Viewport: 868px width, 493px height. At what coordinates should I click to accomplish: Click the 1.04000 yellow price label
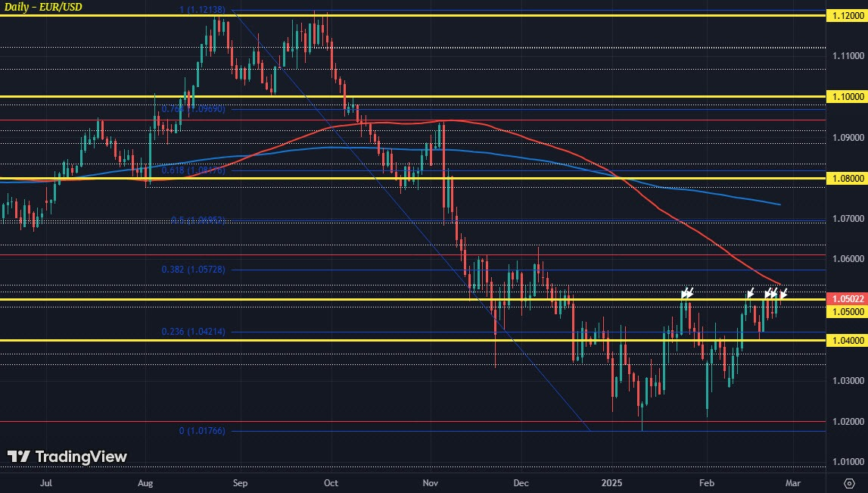tap(846, 340)
